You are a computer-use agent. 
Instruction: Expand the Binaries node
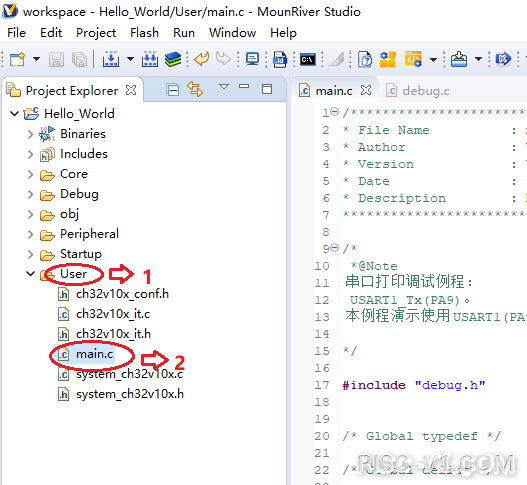click(x=31, y=134)
